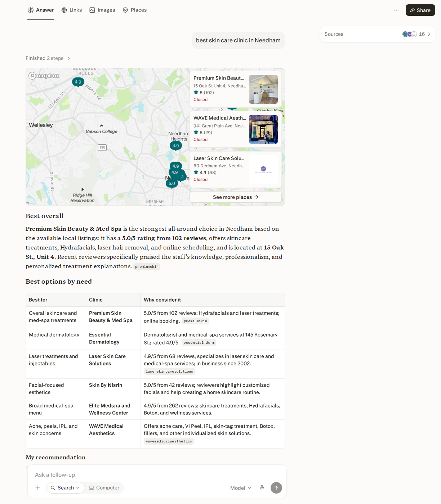441x504 pixels.
Task: Switch to the Images tab
Action: pyautogui.click(x=102, y=10)
